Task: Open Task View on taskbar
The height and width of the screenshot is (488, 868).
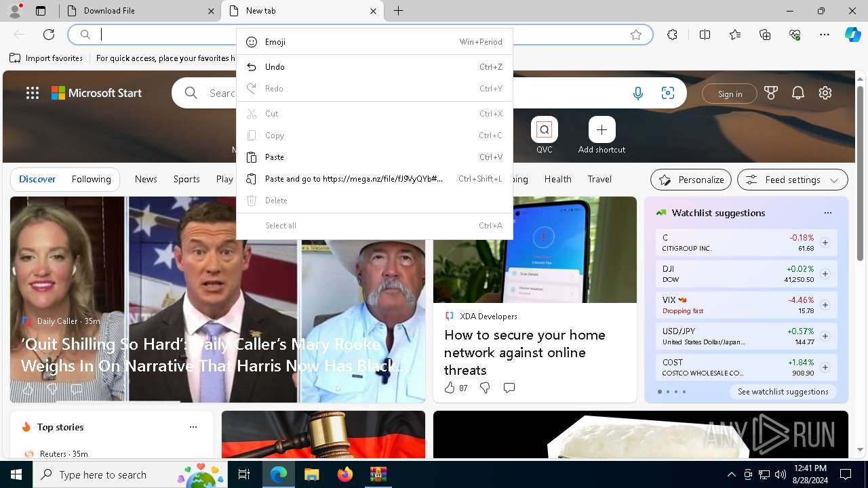Action: pos(244,474)
